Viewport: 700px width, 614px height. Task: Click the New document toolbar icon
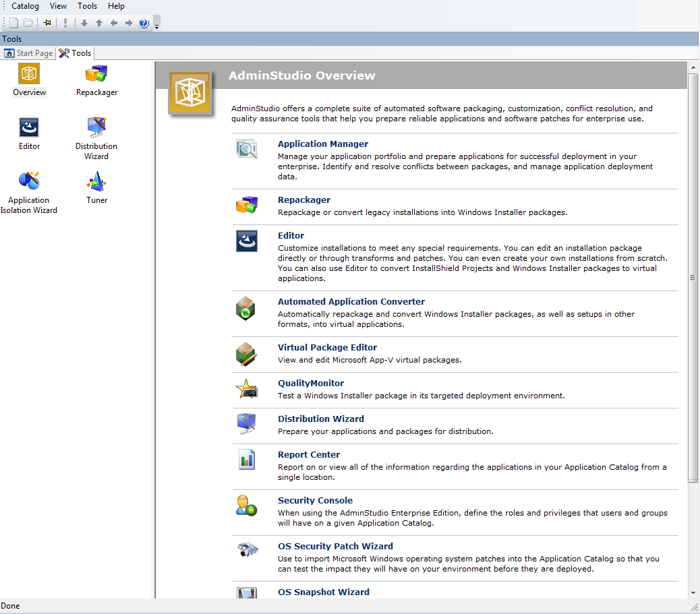click(14, 23)
